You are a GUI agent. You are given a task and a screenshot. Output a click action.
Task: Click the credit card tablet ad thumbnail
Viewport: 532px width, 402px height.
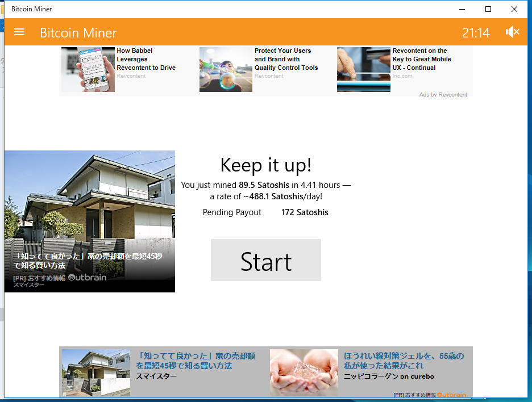364,69
